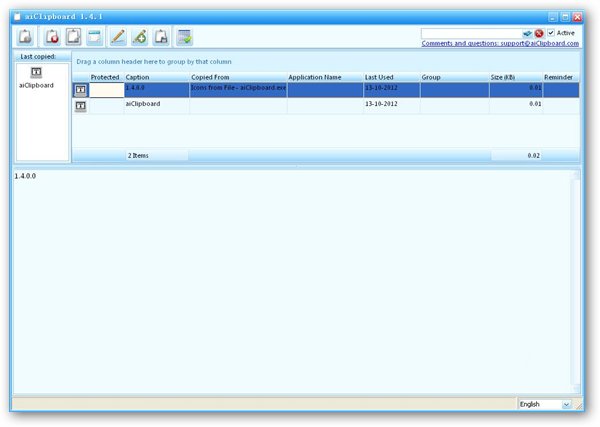Viewport: 600px width, 427px height.
Task: Select the 1.4.0.0 caption cell
Action: pos(157,90)
